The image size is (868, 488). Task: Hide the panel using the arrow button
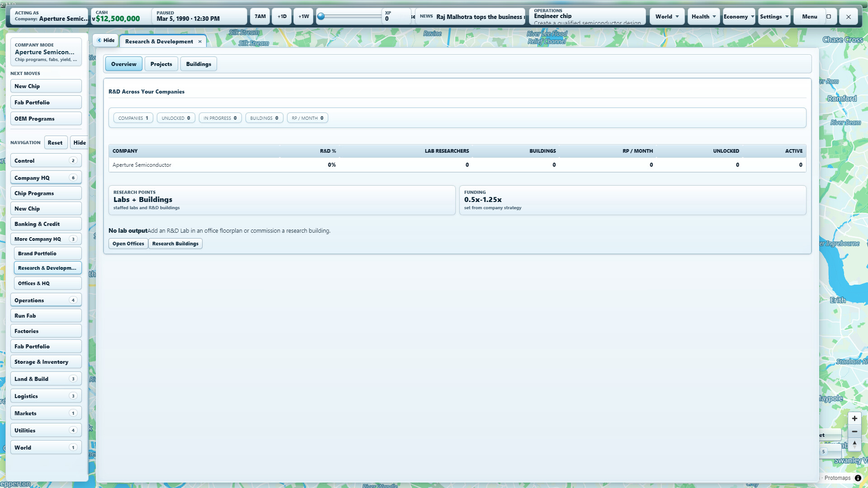point(105,40)
